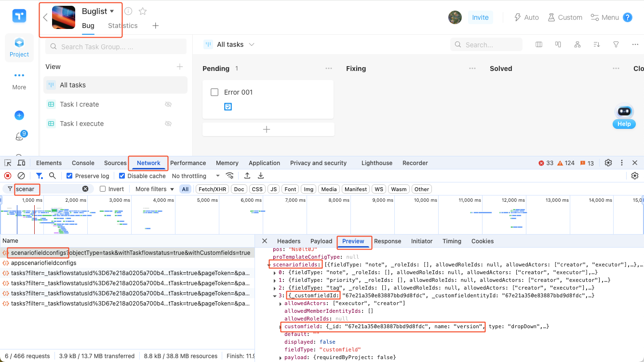Collapse the scenariofields tree node
The width and height of the screenshot is (644, 362).
[x=269, y=265]
